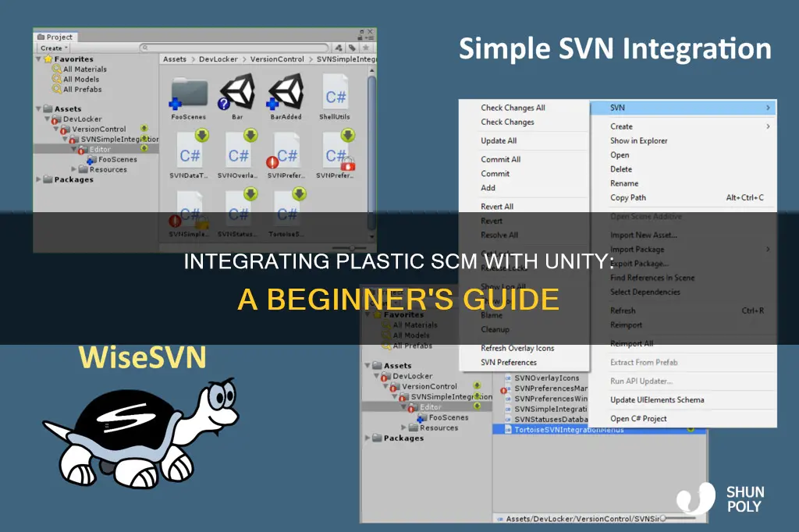Collapse the VersionControl folder in the upper Project panel
799x532 pixels.
(x=56, y=129)
